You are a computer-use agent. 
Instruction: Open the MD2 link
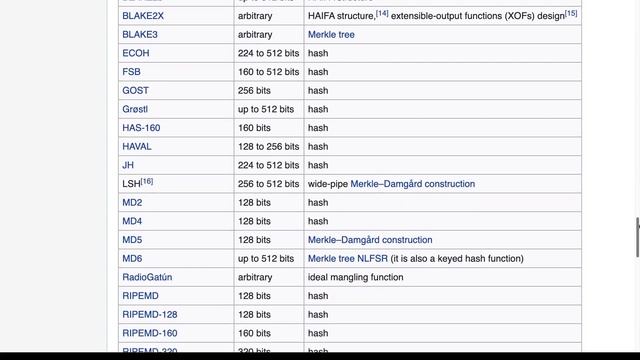[132, 202]
